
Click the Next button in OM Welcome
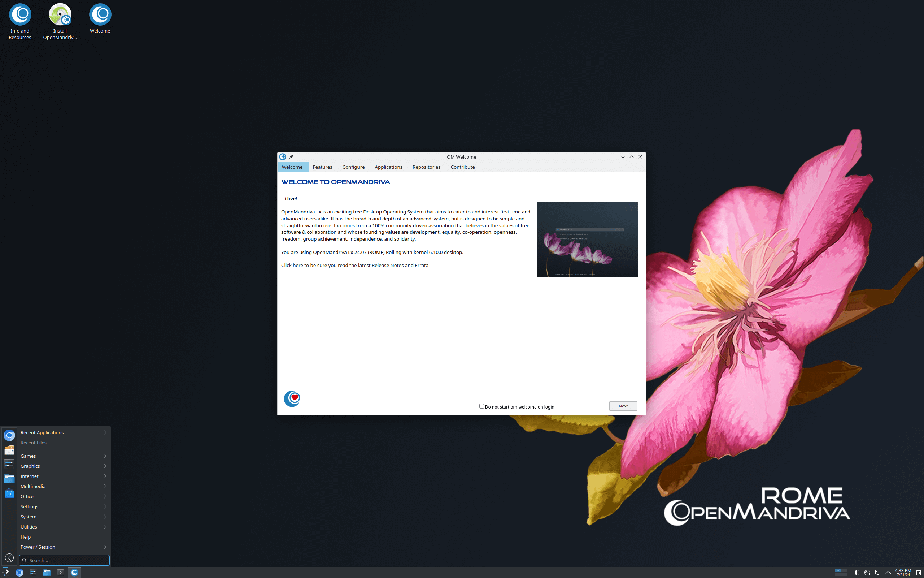[623, 406]
